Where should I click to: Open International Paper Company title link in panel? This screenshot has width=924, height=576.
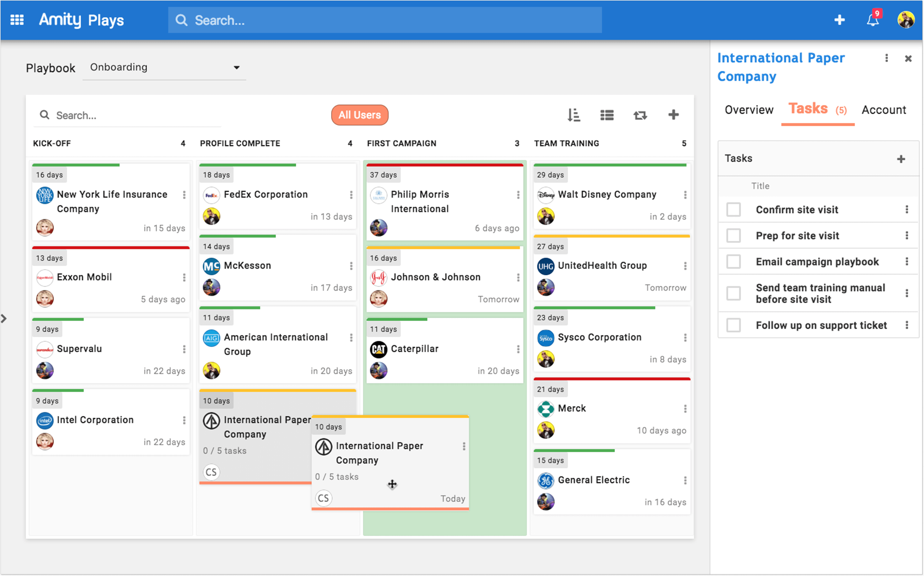point(781,67)
